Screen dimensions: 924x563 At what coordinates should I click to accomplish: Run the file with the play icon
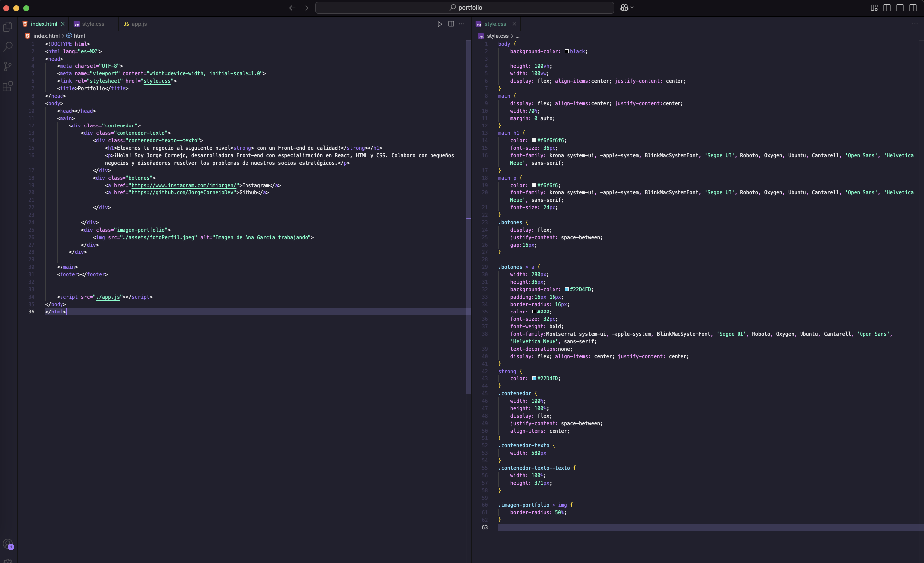click(x=440, y=24)
